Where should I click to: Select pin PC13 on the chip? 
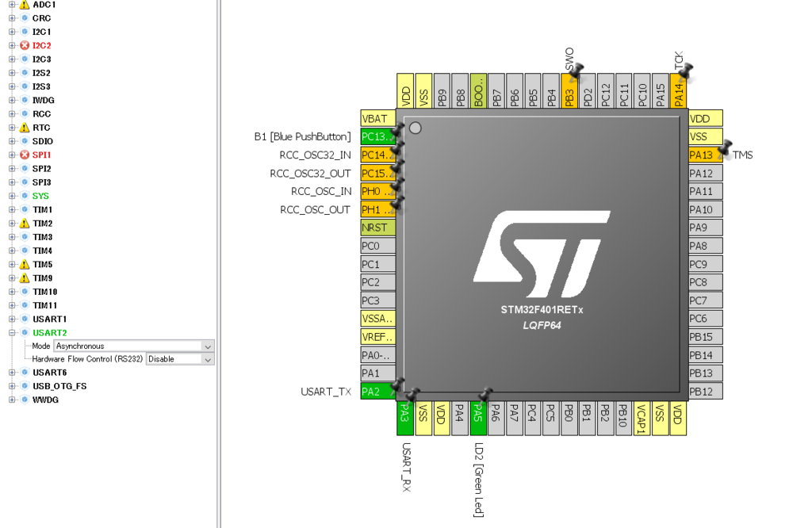click(378, 136)
